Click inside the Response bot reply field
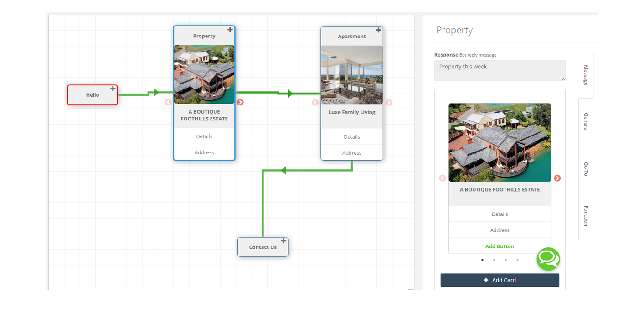The width and height of the screenshot is (644, 324). (500, 70)
